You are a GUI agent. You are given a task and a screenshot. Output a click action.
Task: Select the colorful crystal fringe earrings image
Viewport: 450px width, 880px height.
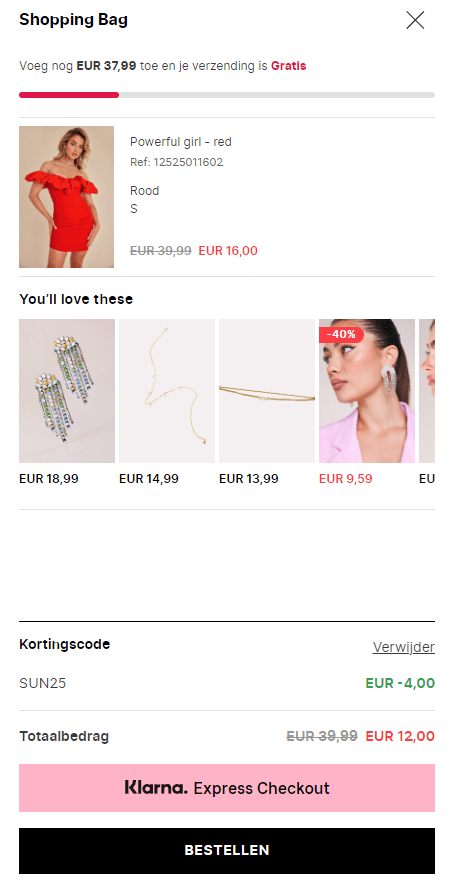tap(67, 391)
